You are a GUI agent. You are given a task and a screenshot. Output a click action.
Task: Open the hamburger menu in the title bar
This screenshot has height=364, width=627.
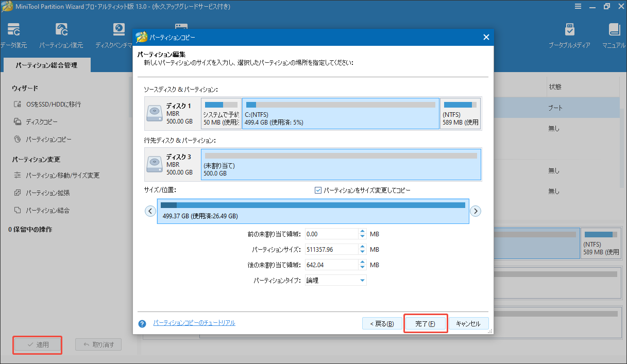coord(578,7)
